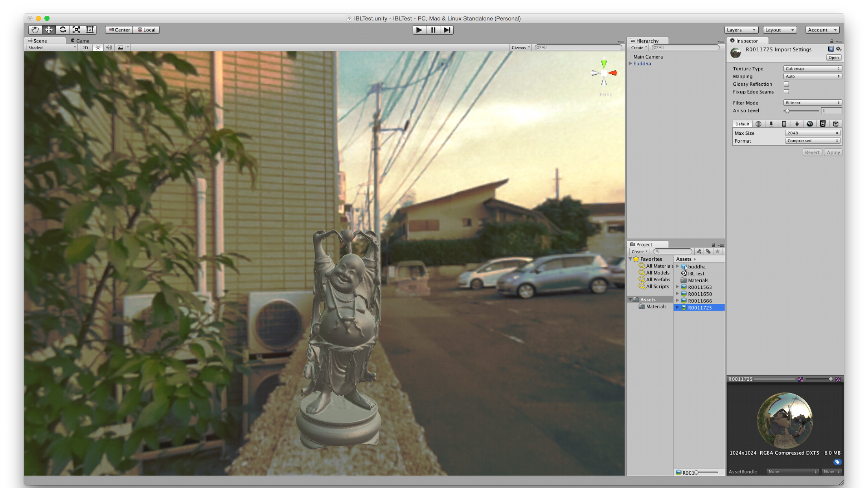
Task: Open the Max Size 2048 dropdown
Action: click(x=812, y=133)
